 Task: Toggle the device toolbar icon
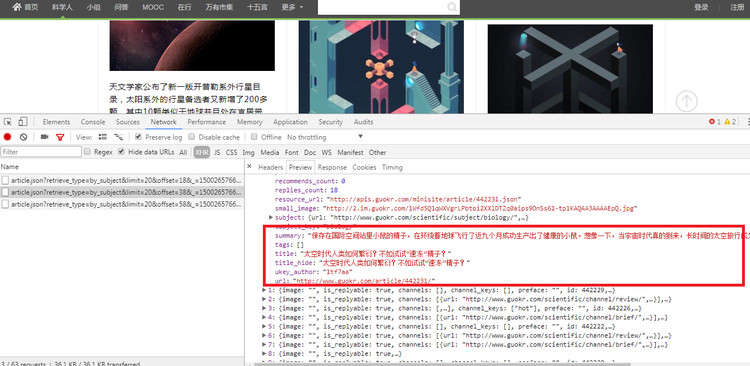(x=23, y=122)
